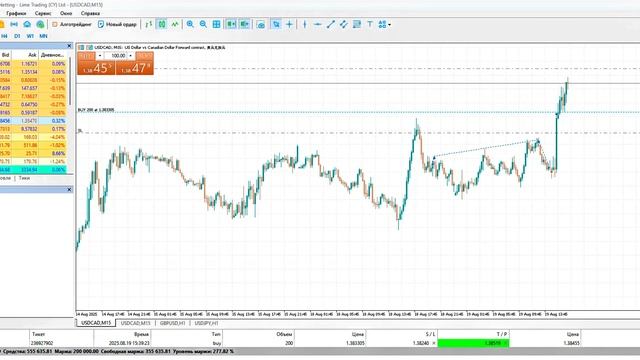The height and width of the screenshot is (360, 640).
Task: Sort Market Watch by Bid column
Action: [5, 55]
